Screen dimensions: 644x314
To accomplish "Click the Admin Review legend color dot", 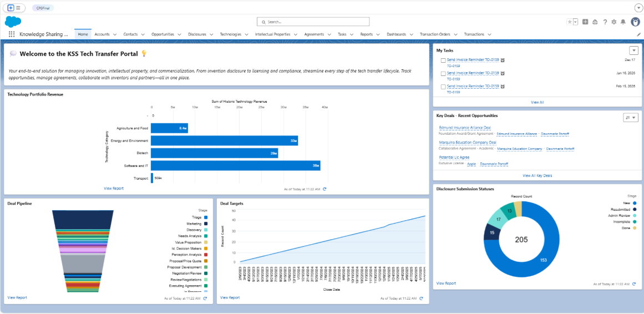I will [x=635, y=215].
